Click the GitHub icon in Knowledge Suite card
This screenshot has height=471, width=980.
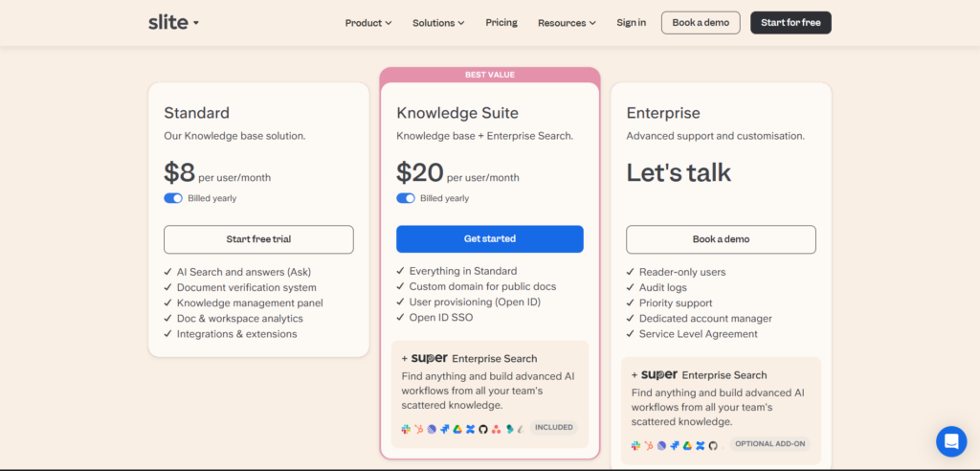(x=483, y=429)
